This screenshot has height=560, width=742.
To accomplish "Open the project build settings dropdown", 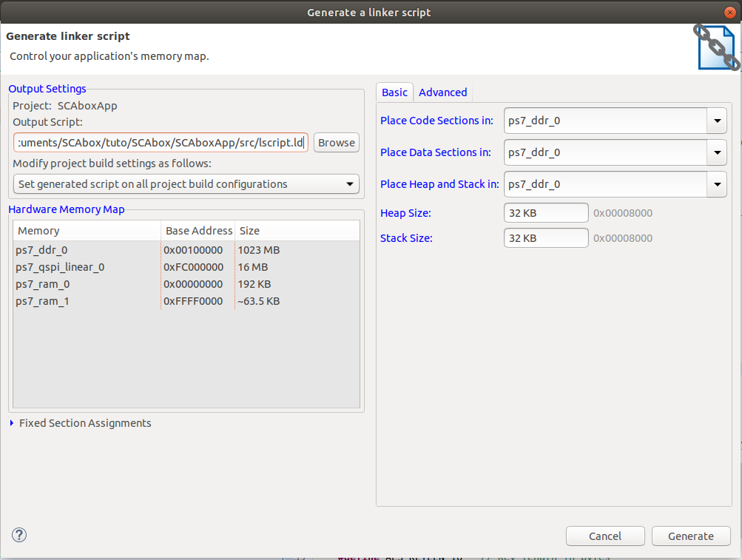I will point(186,184).
